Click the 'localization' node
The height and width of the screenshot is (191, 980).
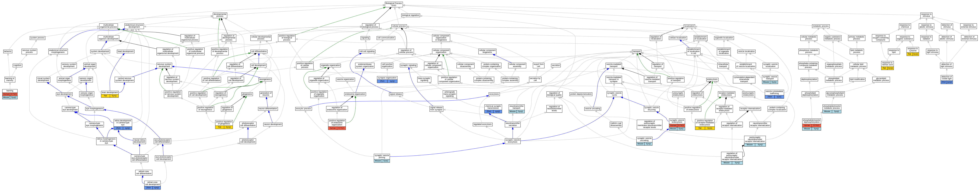point(689,26)
